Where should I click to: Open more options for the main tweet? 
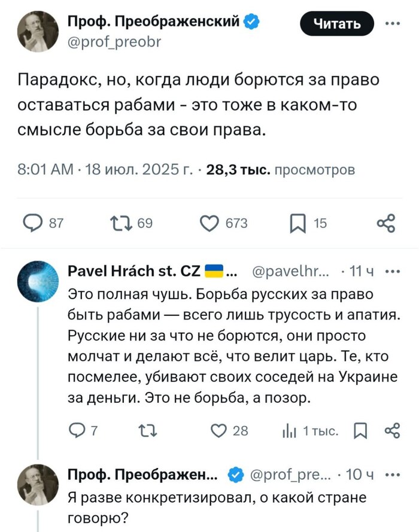click(393, 23)
